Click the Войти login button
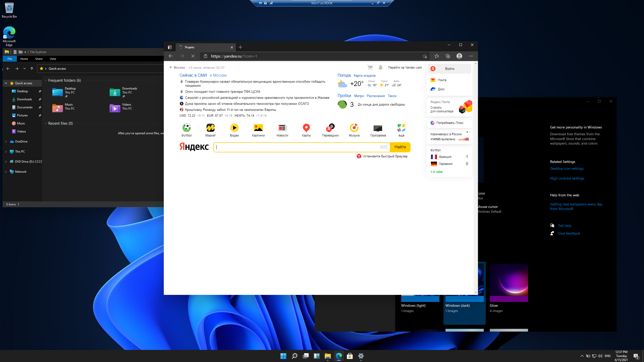This screenshot has width=644, height=362. coord(450,69)
